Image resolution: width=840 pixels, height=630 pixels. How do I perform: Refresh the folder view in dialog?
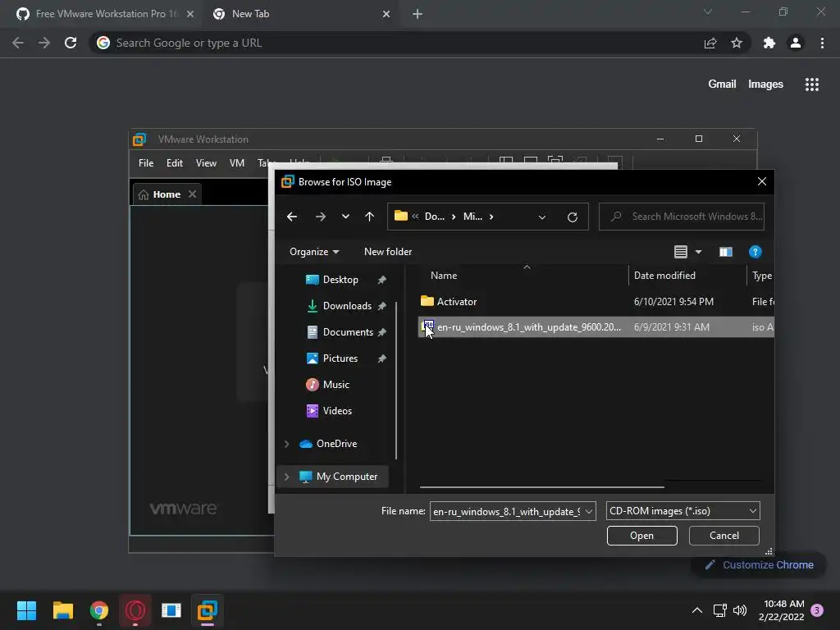[x=572, y=217]
